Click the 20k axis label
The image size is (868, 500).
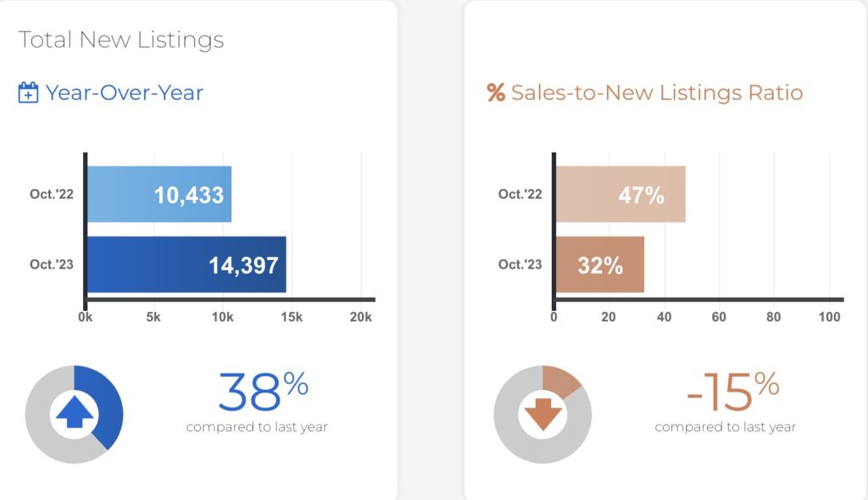point(361,317)
